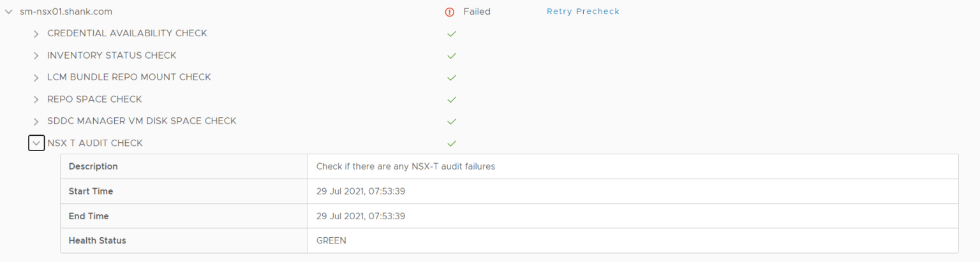Expand LCM Bundle Repo Mount Check details
The image size is (980, 262).
coord(36,78)
